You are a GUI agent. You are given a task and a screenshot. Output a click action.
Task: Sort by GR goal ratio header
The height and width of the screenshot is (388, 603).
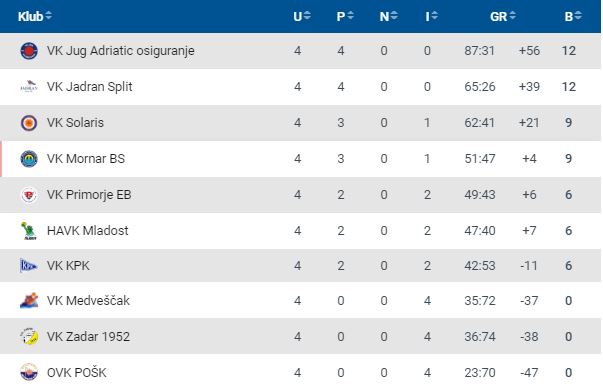pyautogui.click(x=503, y=16)
